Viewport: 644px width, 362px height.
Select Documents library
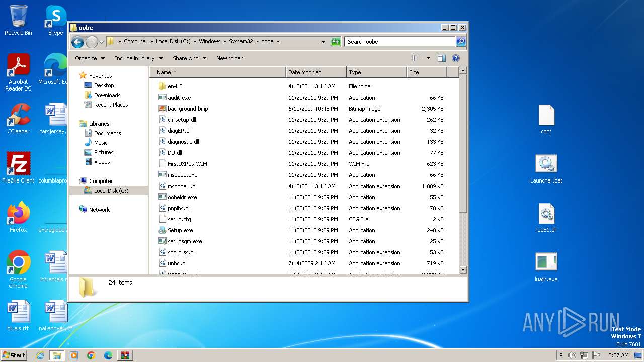click(107, 133)
